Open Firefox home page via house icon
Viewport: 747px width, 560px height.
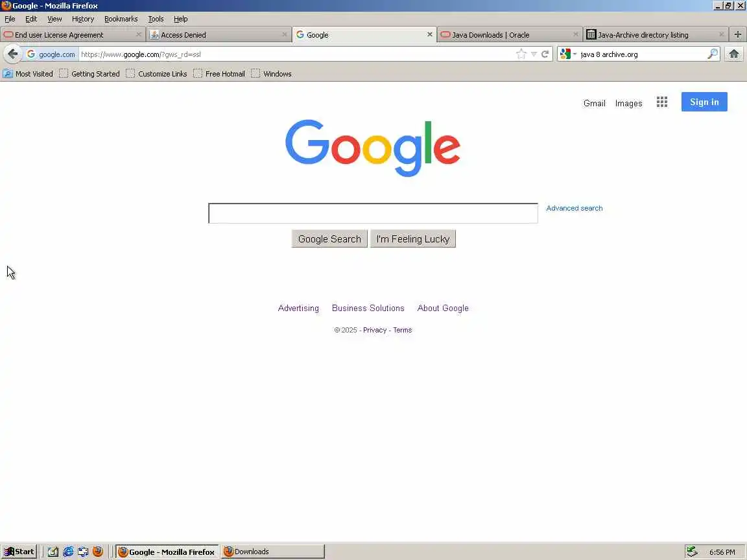click(733, 54)
